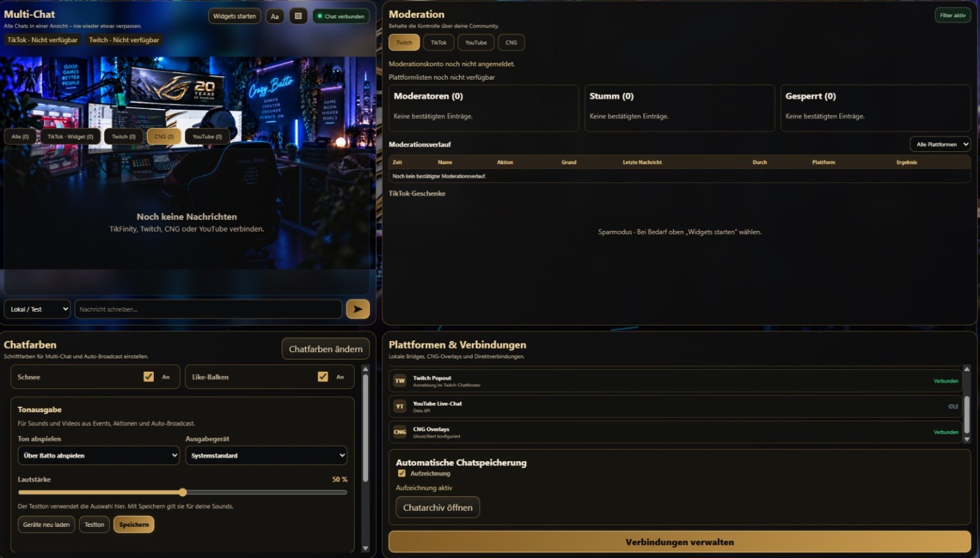Click the Lautstärke volume slider

coord(182,492)
